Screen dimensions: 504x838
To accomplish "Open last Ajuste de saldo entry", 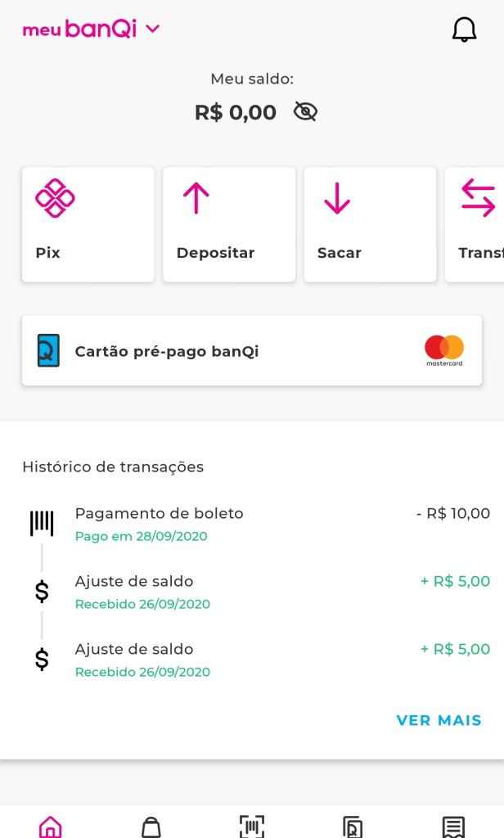I will [251, 660].
